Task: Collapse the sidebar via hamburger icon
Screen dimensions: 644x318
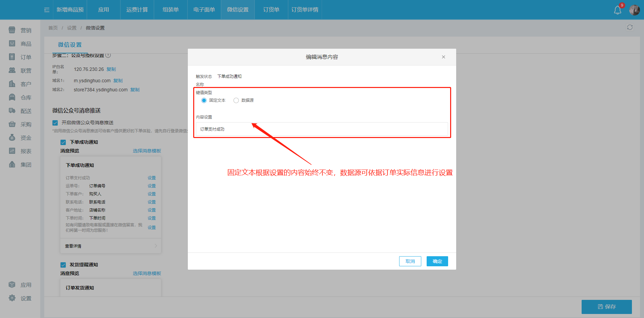Action: (46, 10)
